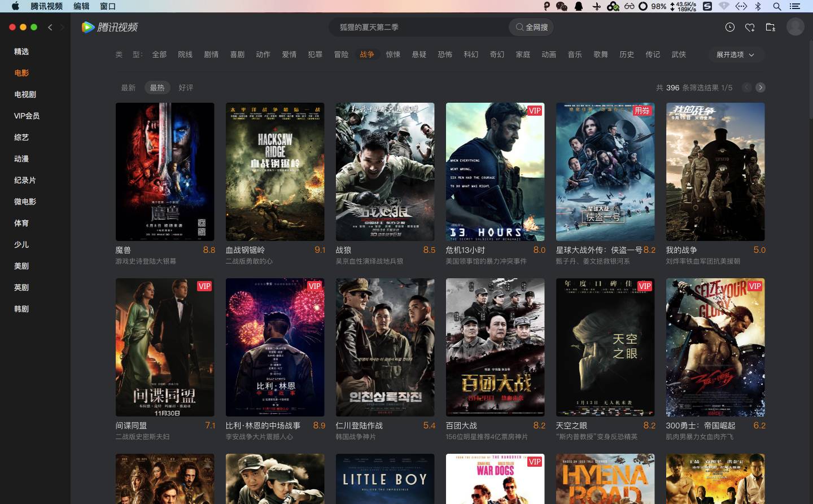Sort by 最热
This screenshot has width=813, height=504.
[157, 87]
